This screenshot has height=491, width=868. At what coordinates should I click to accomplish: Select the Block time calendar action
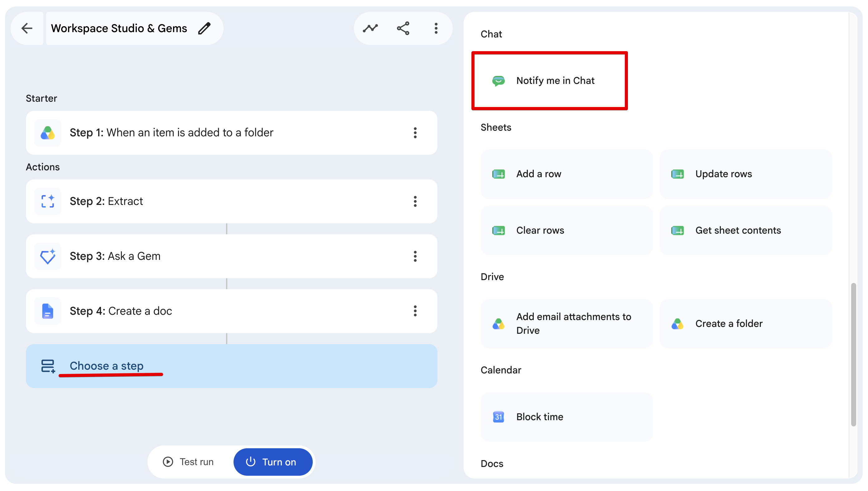pos(567,417)
